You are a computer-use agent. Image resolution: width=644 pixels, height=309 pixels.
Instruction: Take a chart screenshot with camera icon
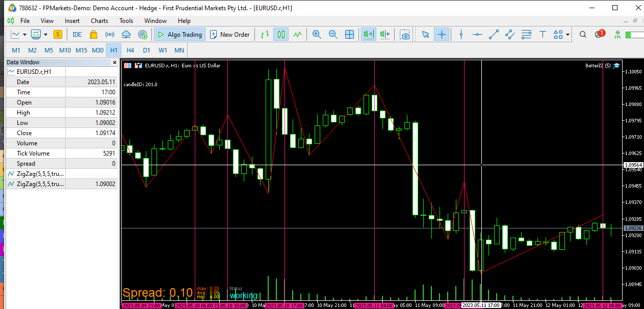pyautogui.click(x=405, y=35)
